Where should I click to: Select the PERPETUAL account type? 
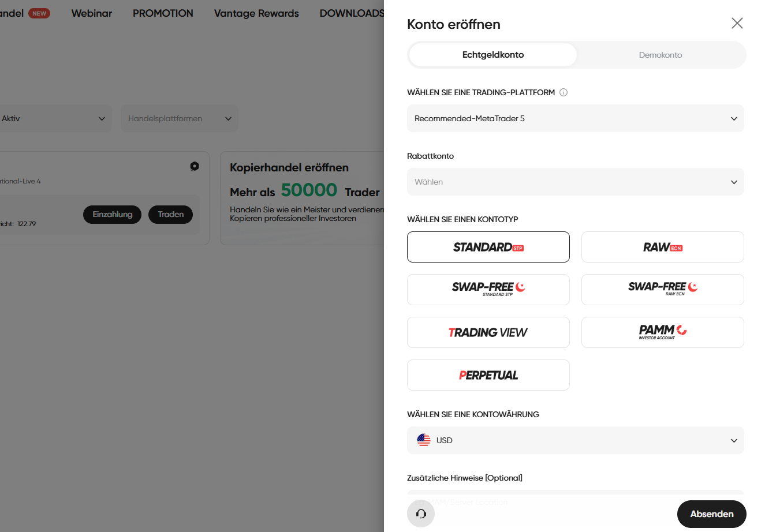[x=488, y=374]
